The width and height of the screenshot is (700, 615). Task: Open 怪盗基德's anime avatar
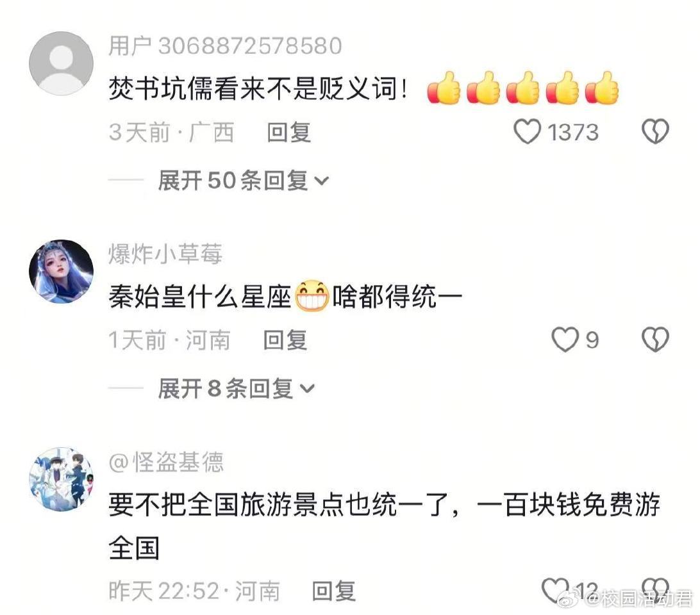pyautogui.click(x=61, y=479)
